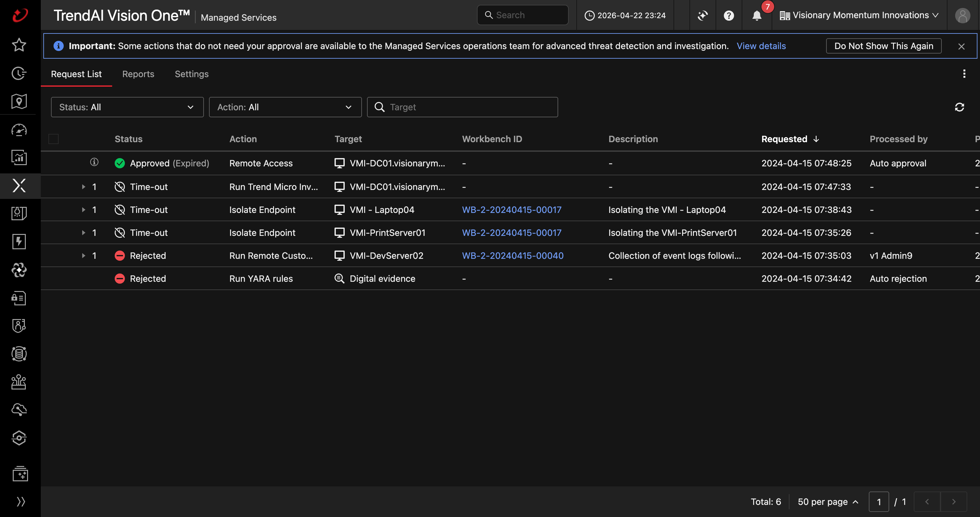The image size is (980, 517).
Task: Open the user account avatar
Action: click(962, 15)
